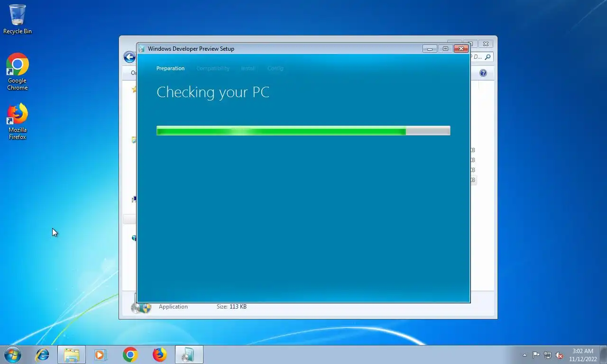Open Explorer help with the question mark icon
Image resolution: width=607 pixels, height=364 pixels.
[x=483, y=73]
